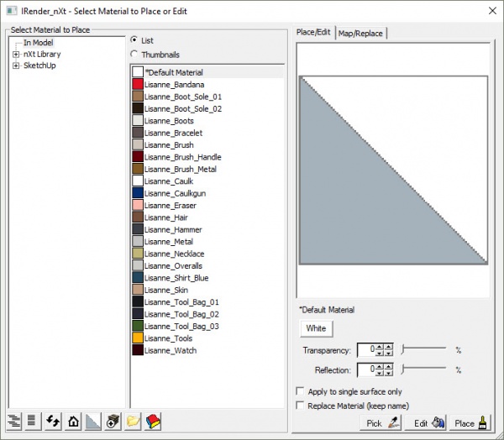Viewport: 504px width, 440px height.
Task: Click the house icon in bottom toolbar
Action: (74, 422)
